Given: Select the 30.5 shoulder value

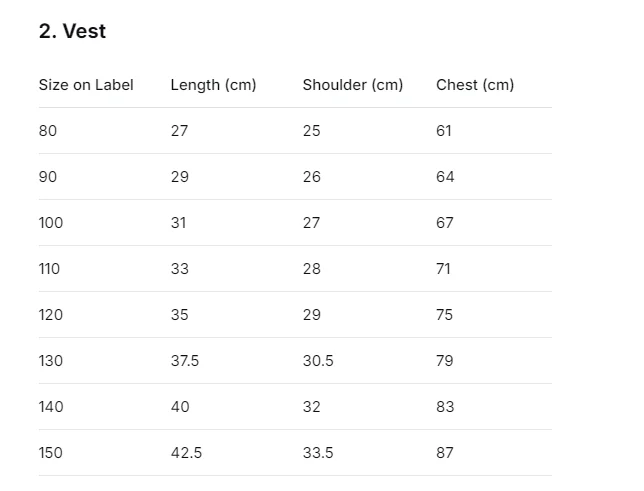Looking at the screenshot, I should pos(318,361).
